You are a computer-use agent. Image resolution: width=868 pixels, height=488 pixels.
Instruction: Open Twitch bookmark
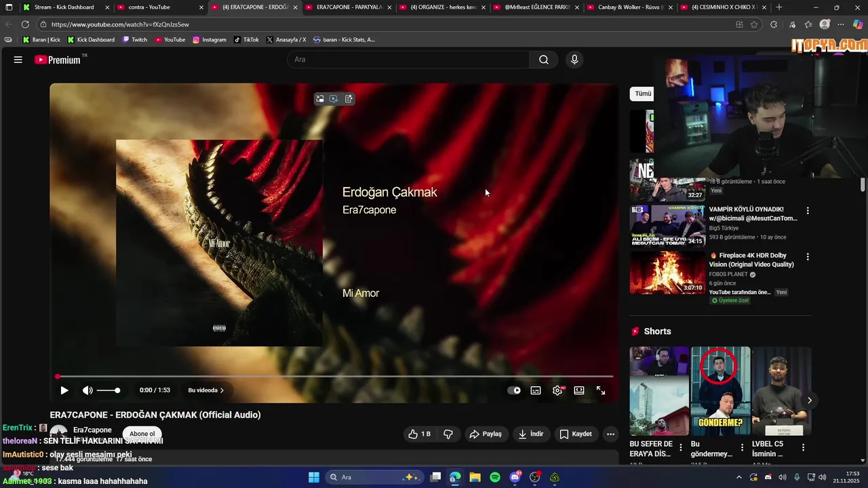(135, 40)
